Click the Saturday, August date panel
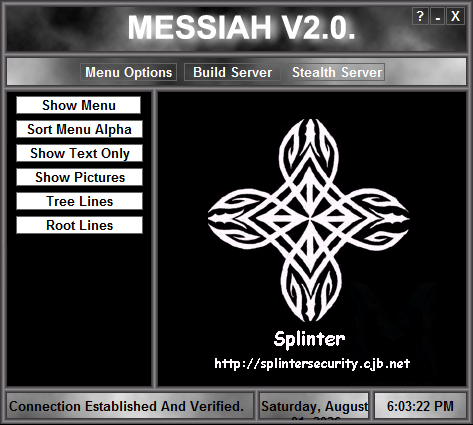473x425 pixels. 314,406
